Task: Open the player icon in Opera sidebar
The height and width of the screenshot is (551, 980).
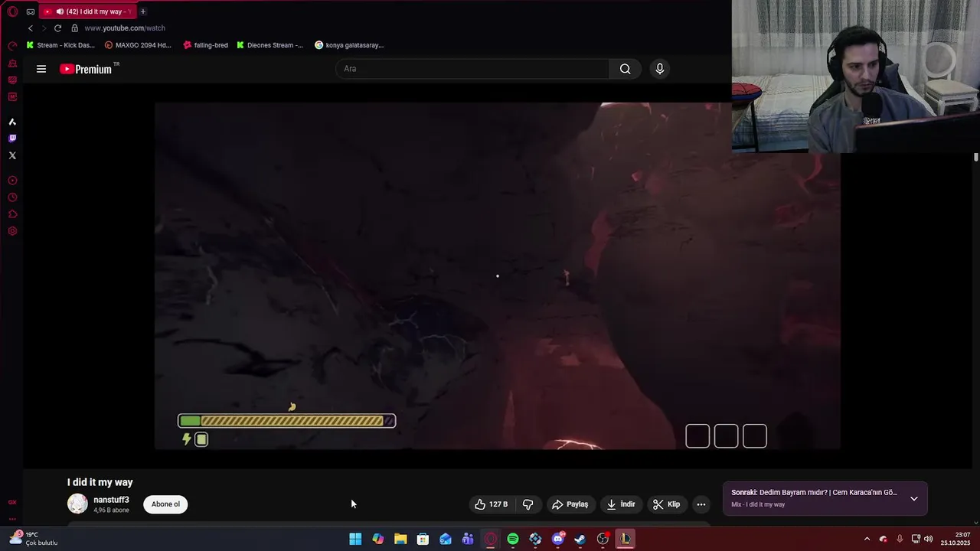Action: (x=12, y=181)
